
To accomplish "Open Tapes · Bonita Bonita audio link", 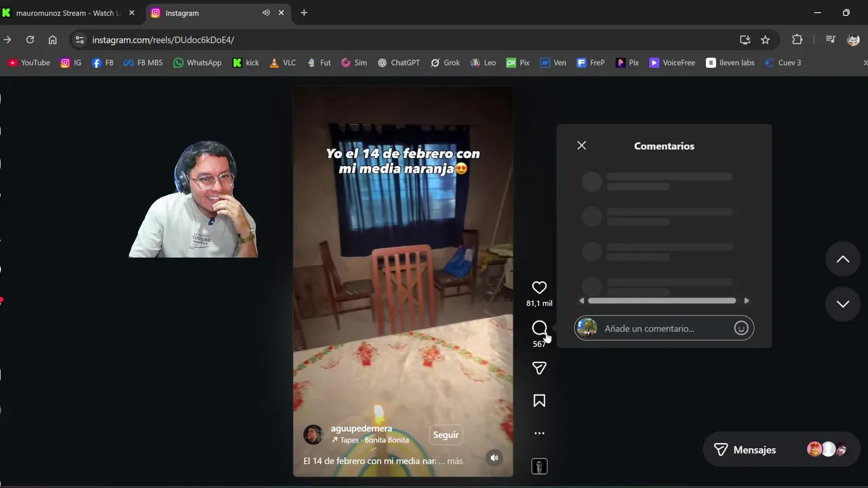I will point(370,440).
